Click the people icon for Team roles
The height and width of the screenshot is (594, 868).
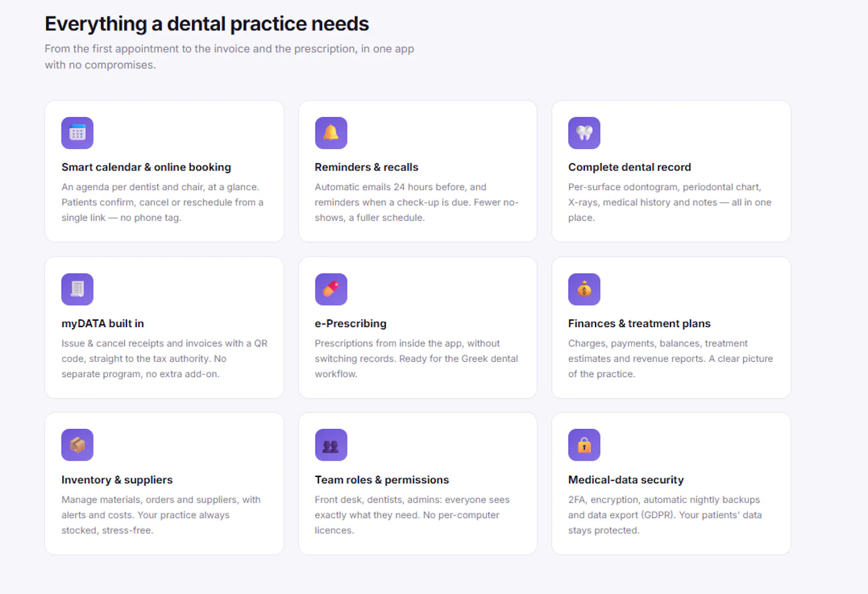[x=331, y=445]
